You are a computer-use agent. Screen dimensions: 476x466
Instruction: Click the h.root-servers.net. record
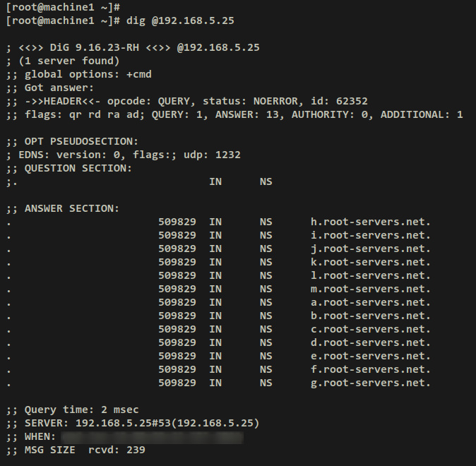(370, 222)
